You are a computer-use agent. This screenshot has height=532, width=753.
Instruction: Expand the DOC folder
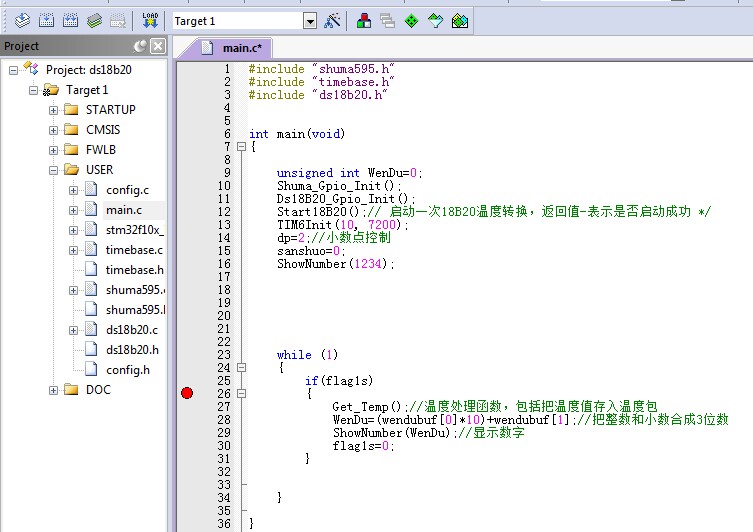[x=53, y=390]
